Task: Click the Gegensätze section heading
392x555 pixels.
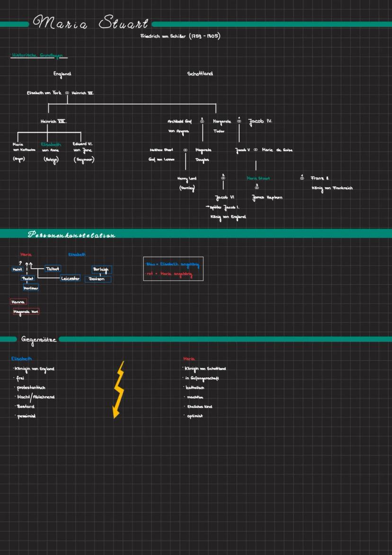Action: pyautogui.click(x=38, y=339)
